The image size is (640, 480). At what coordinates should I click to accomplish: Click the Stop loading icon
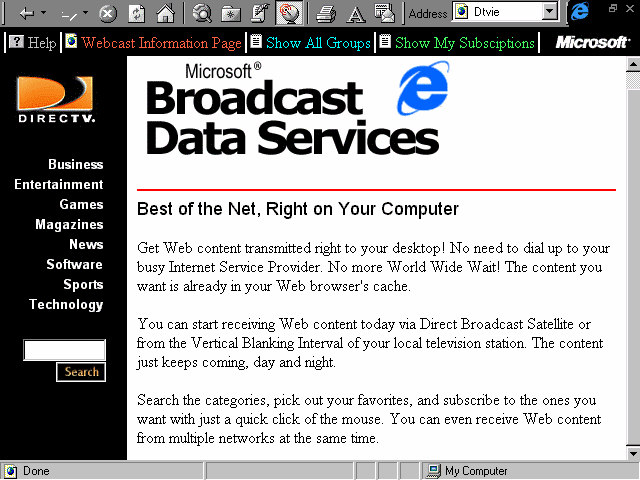point(108,14)
